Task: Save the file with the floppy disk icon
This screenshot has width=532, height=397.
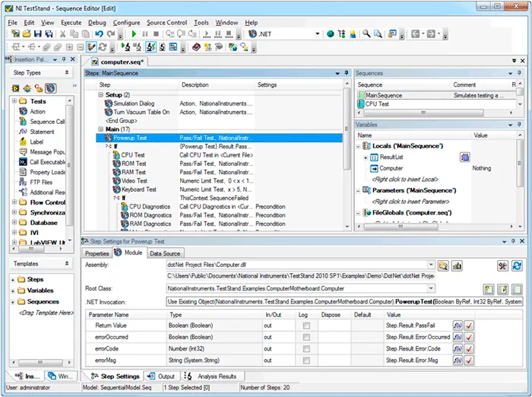Action: [x=38, y=34]
